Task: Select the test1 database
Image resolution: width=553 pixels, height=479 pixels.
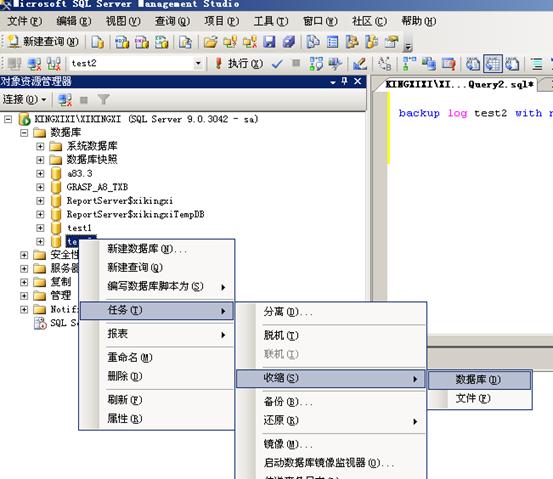Action: point(79,228)
